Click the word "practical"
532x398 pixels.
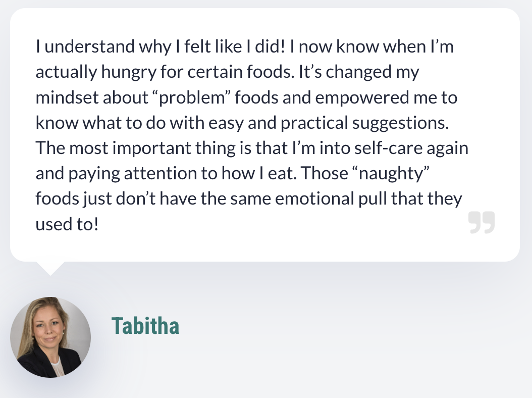(x=317, y=123)
